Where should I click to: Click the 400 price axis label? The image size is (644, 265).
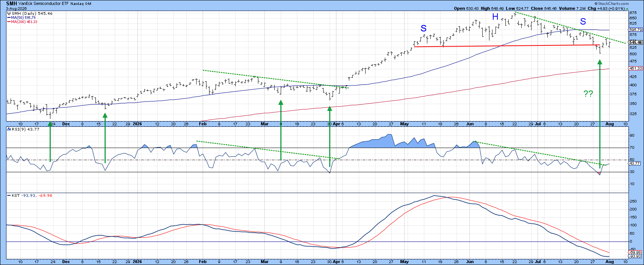pos(633,85)
